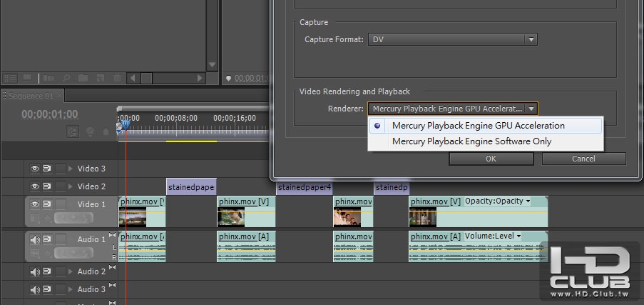
Task: Hide Video 3 track with eye icon
Action: (x=36, y=169)
